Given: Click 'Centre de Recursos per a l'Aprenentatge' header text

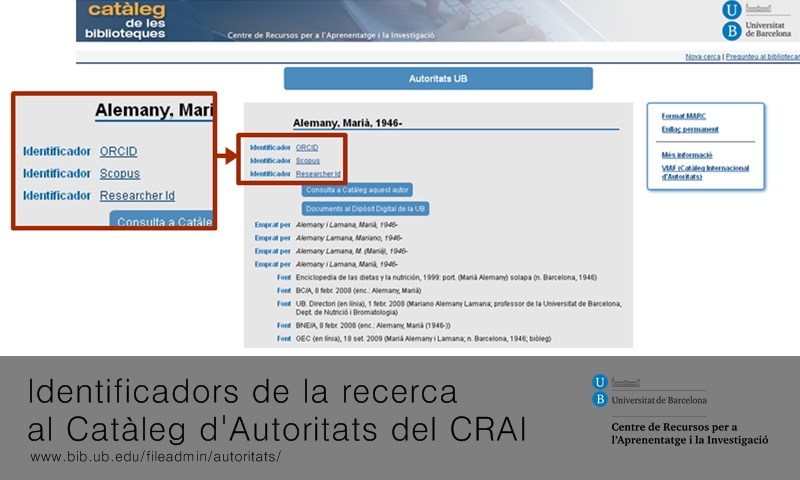Looking at the screenshot, I should pos(331,35).
